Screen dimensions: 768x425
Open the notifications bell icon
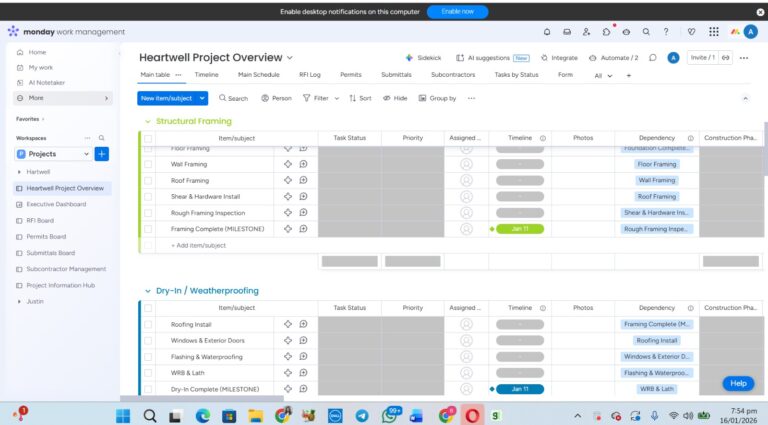coord(546,32)
